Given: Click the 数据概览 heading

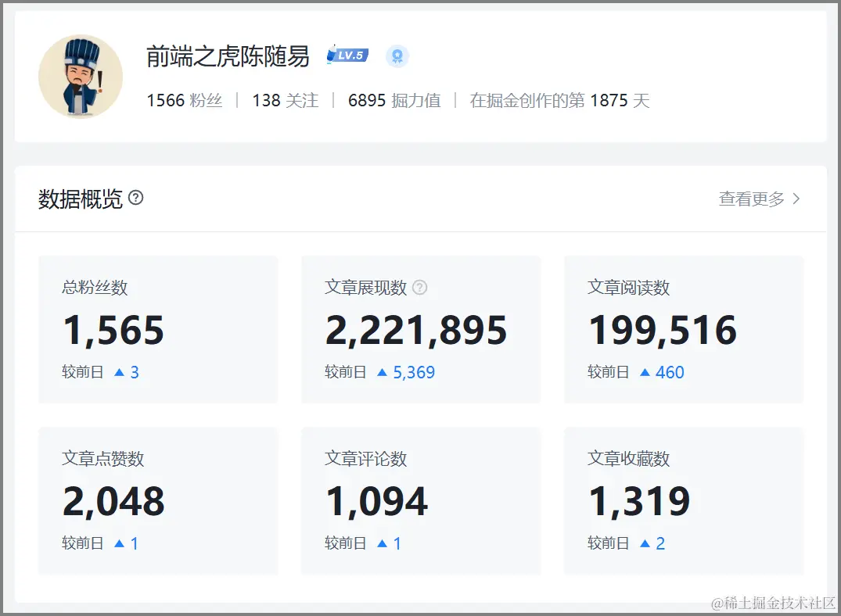Looking at the screenshot, I should (81, 199).
